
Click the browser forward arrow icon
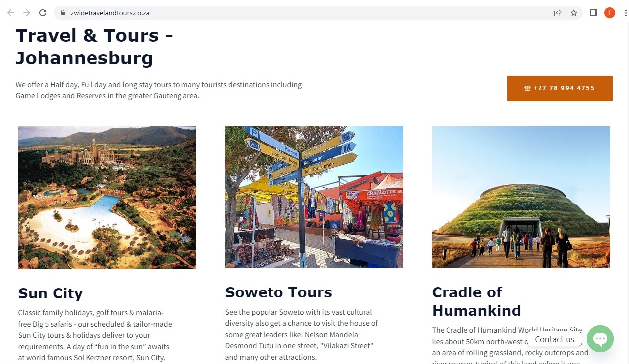27,12
